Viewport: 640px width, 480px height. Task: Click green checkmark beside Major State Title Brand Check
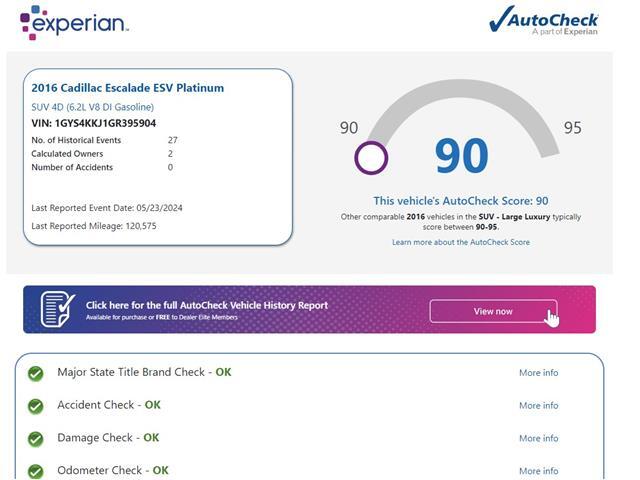pos(36,373)
